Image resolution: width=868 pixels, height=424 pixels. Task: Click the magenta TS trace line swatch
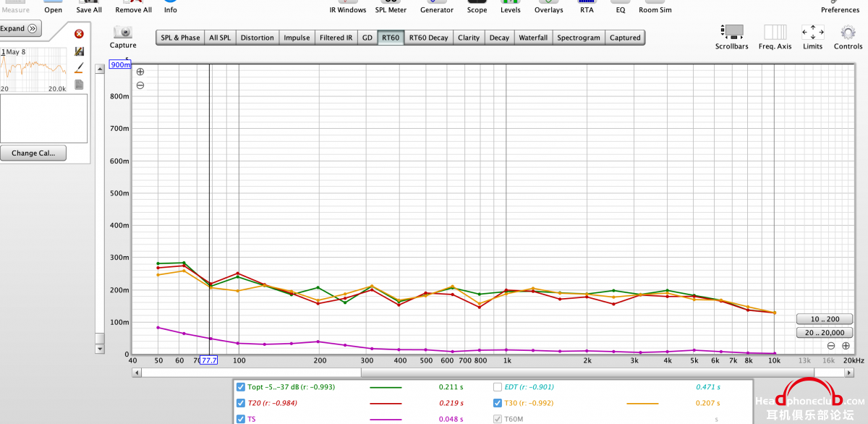click(387, 419)
